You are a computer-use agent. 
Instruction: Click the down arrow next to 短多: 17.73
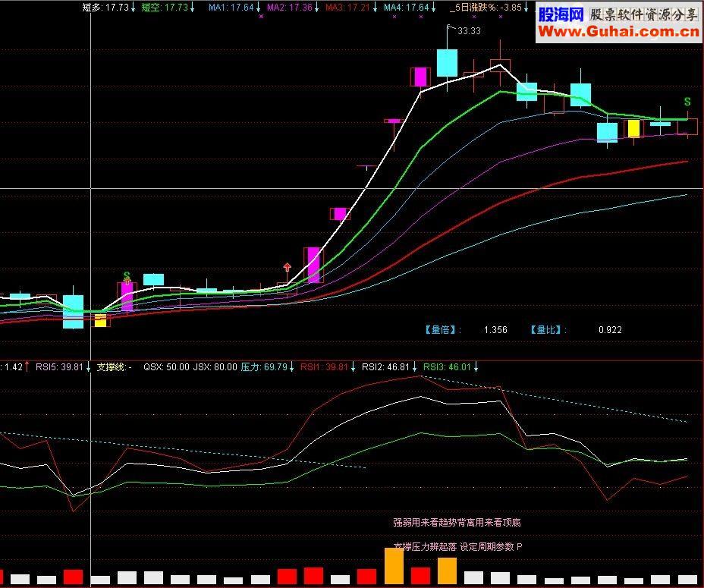click(x=133, y=8)
